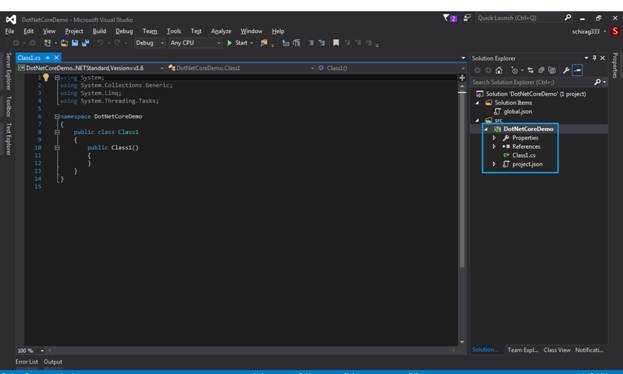Open the Tools menu
Screen dimensions: 623x374
point(174,31)
